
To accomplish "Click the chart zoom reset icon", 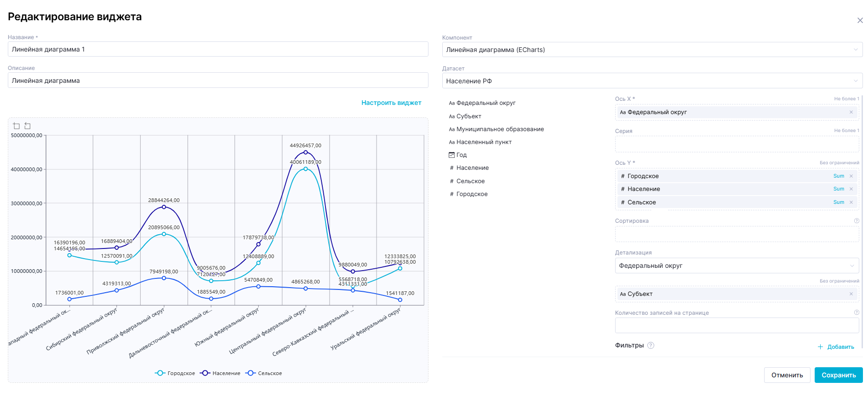I will click(x=28, y=126).
